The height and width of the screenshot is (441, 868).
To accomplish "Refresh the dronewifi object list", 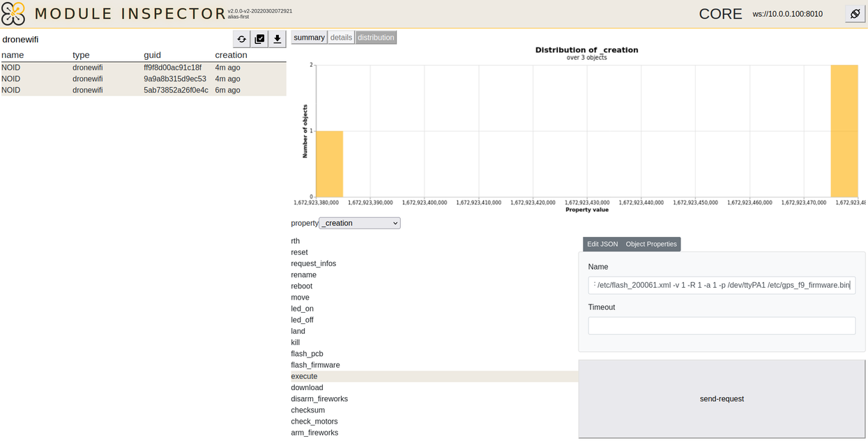I will (x=241, y=39).
